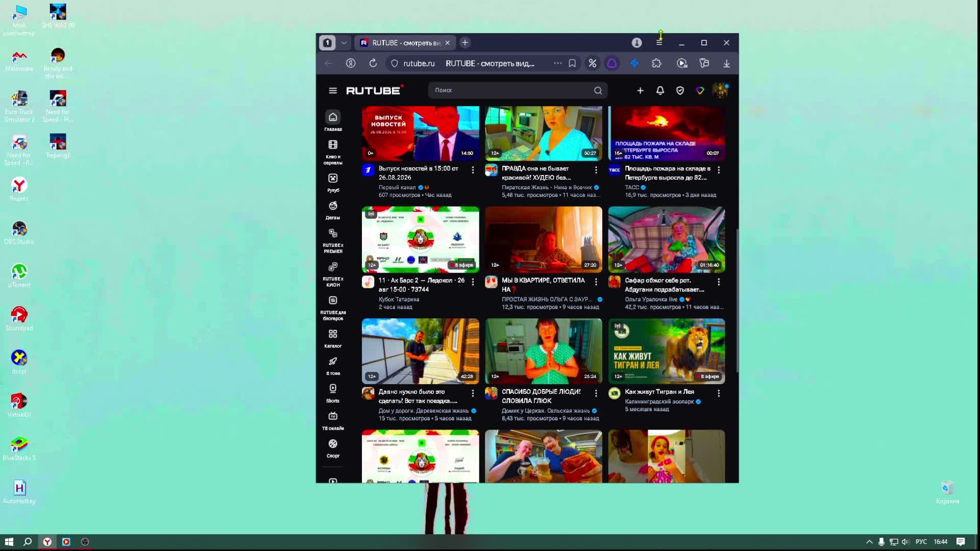Click the site protection shield in address bar
The image size is (980, 551).
394,63
